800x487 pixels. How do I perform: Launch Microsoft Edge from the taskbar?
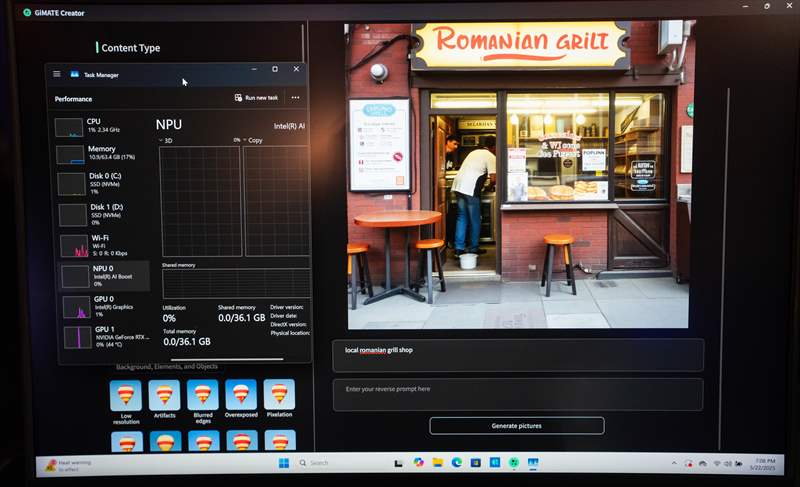457,463
